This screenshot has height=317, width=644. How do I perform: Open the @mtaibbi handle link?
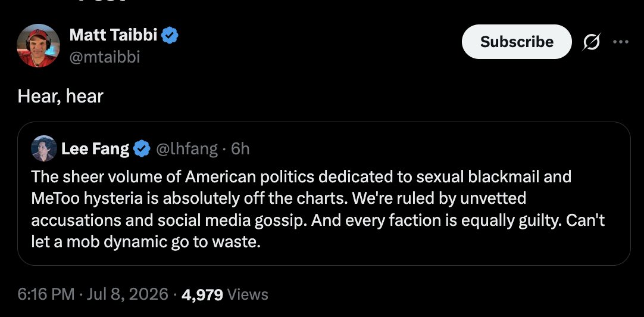tap(105, 57)
